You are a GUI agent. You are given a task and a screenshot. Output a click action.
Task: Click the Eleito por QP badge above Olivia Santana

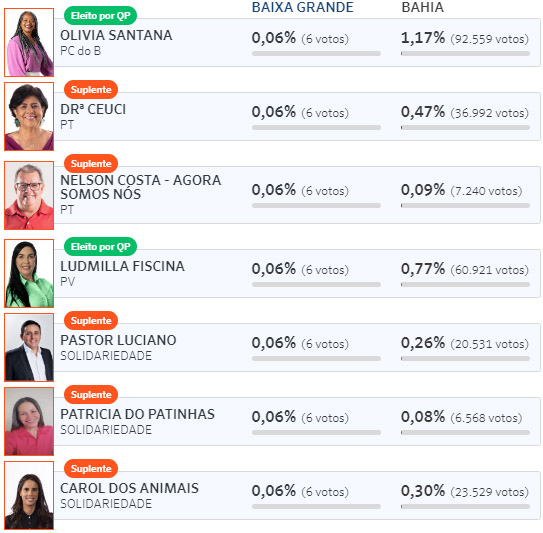(x=100, y=16)
